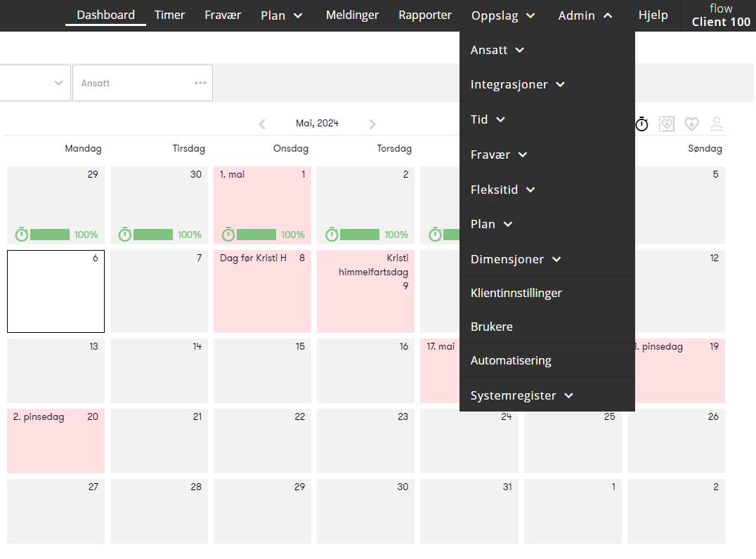Click the green progress bar on Tuesday 30
Image resolution: width=756 pixels, height=559 pixels.
tap(153, 235)
